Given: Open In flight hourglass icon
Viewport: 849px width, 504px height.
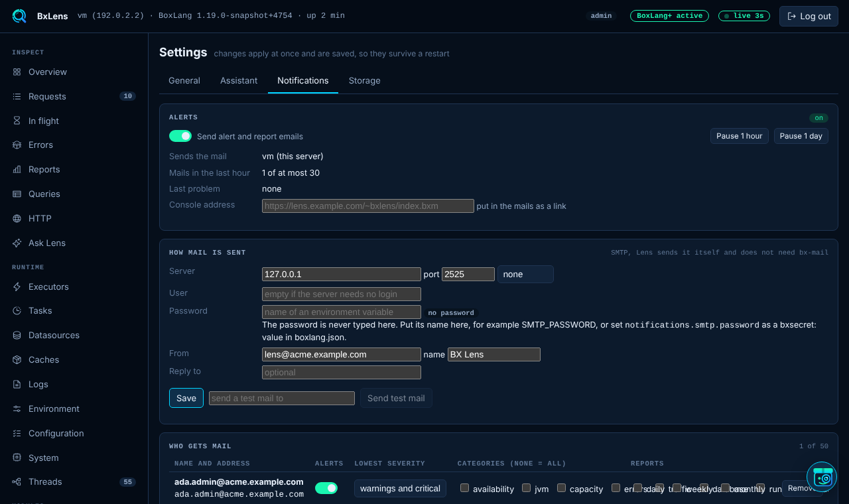Looking at the screenshot, I should point(17,121).
